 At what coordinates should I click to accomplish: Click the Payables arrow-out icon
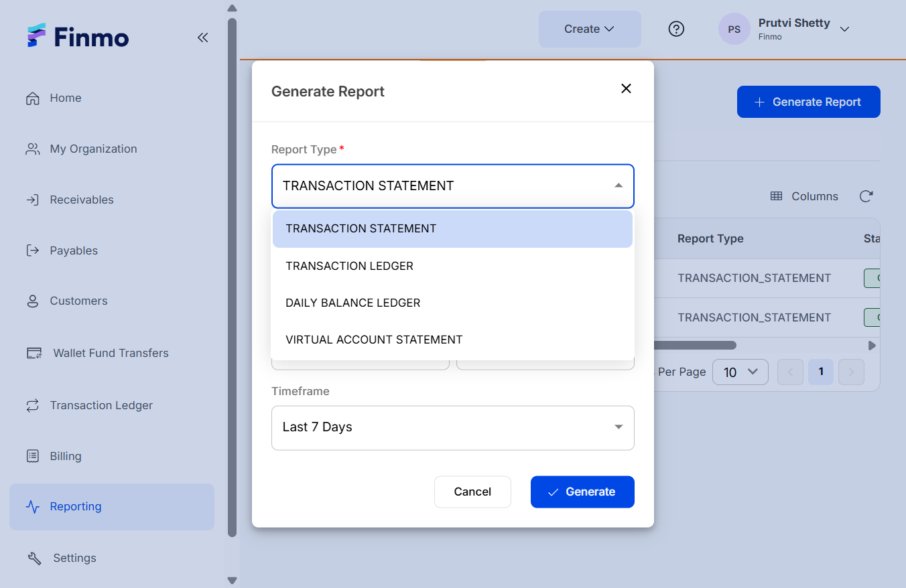pyautogui.click(x=32, y=250)
